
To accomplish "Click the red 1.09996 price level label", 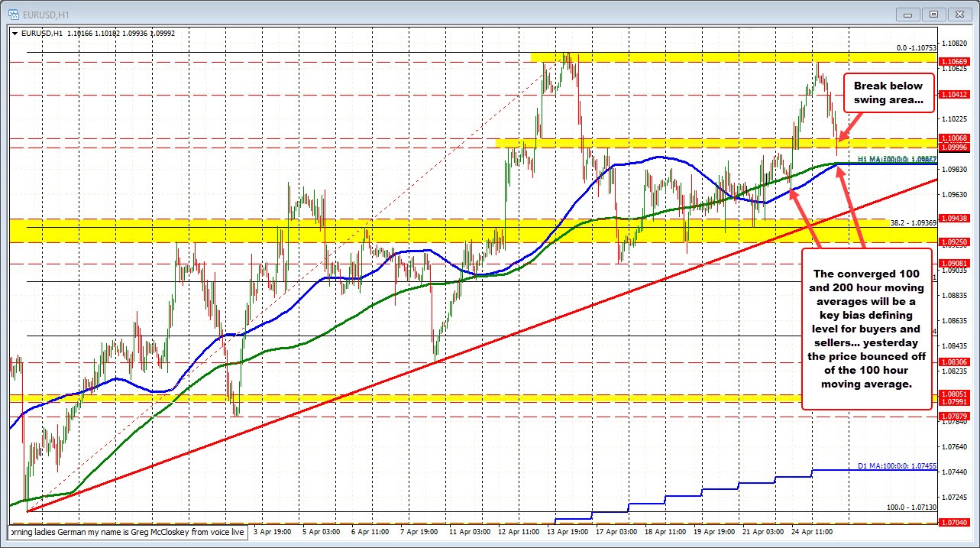I will 955,148.
